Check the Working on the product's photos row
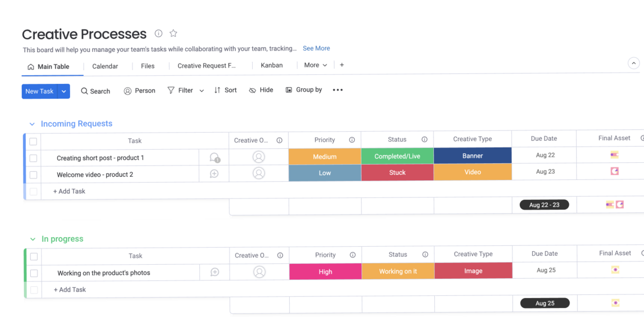 click(x=34, y=273)
